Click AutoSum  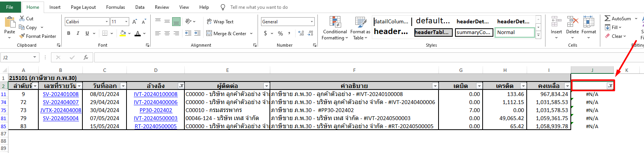(x=618, y=18)
